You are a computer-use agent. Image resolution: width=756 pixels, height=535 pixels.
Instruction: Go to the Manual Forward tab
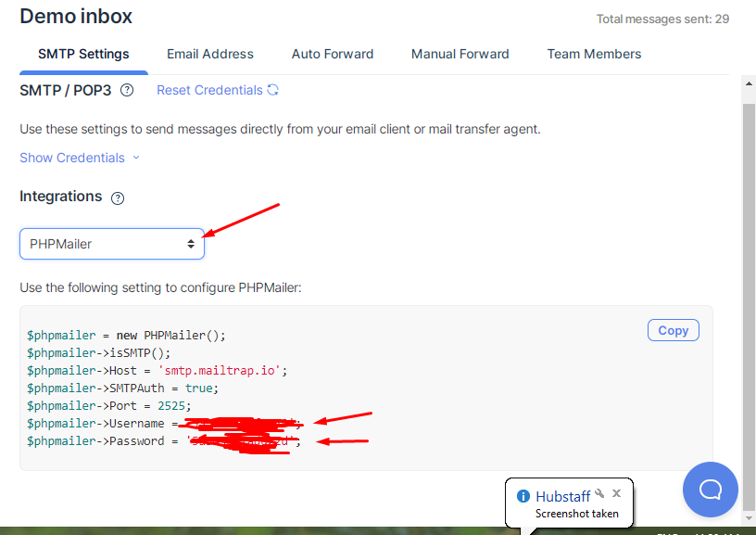460,54
